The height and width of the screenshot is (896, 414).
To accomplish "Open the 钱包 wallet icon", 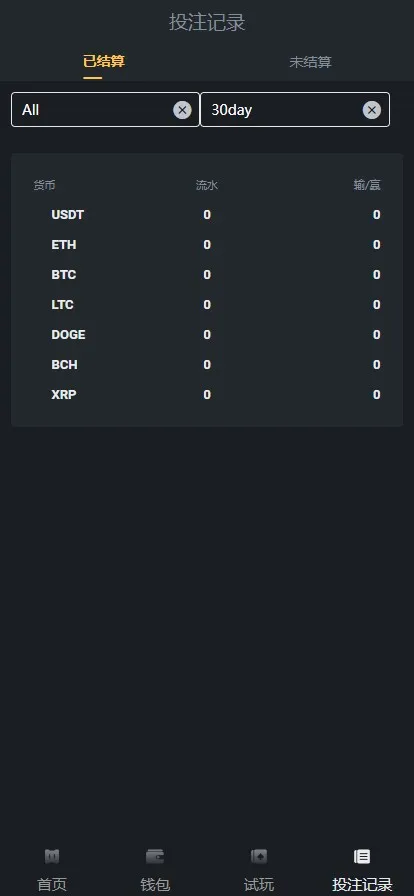I will (155, 856).
